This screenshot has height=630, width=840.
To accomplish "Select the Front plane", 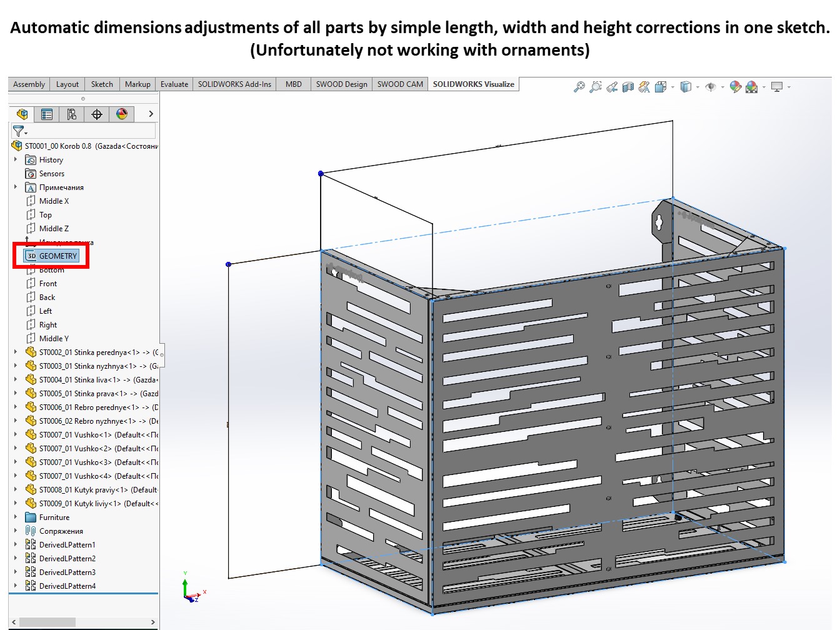I will point(41,284).
